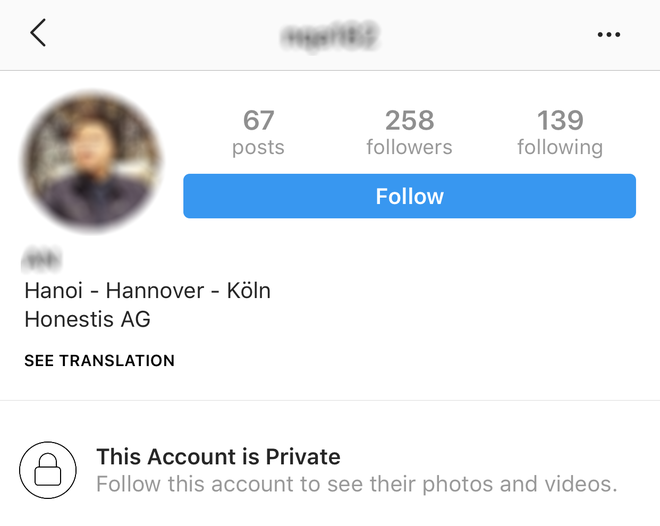Click 'This Account is Private' heading
This screenshot has height=526, width=660.
pos(218,457)
